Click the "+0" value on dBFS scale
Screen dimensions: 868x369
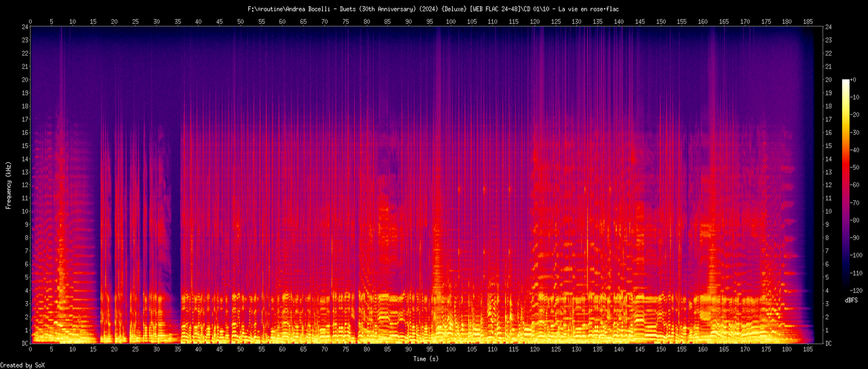click(853, 79)
